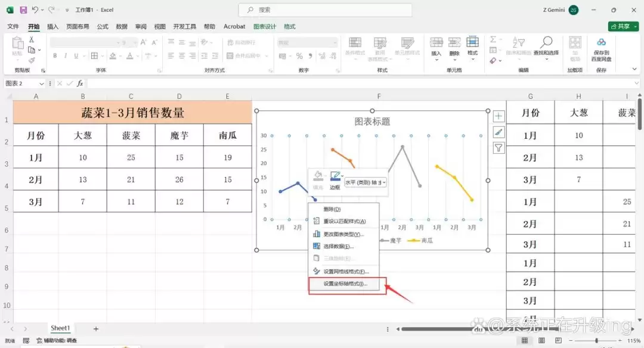
Task: Click the macro record icon in status bar
Action: (26, 341)
